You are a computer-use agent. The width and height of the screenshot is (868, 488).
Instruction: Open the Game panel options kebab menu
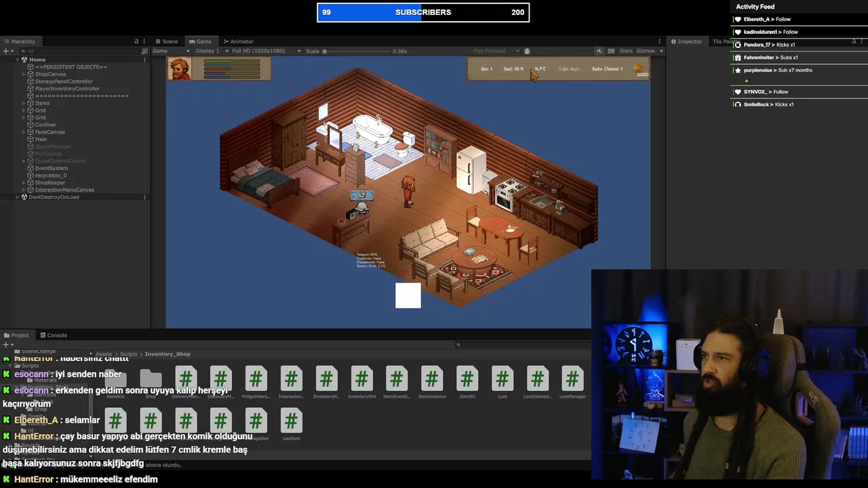pyautogui.click(x=659, y=41)
